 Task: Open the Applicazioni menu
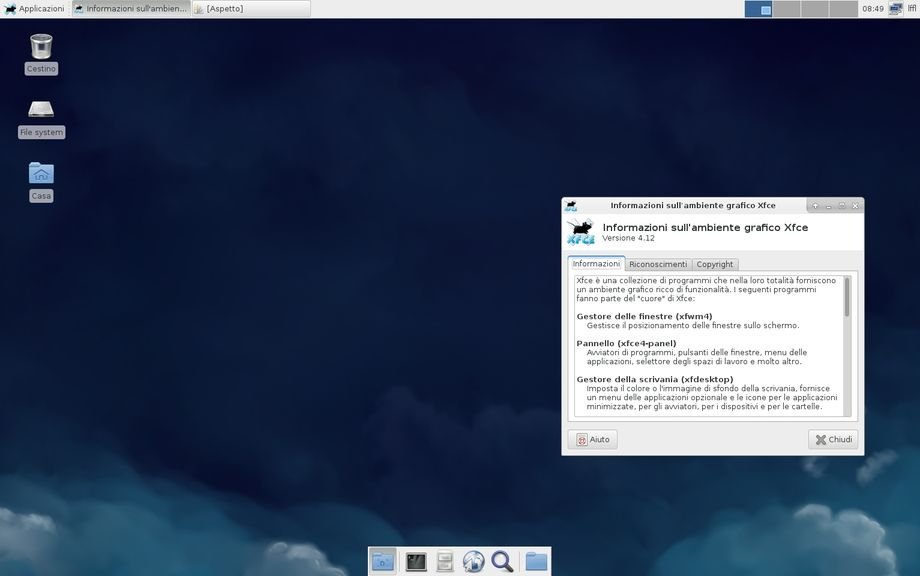coord(34,9)
